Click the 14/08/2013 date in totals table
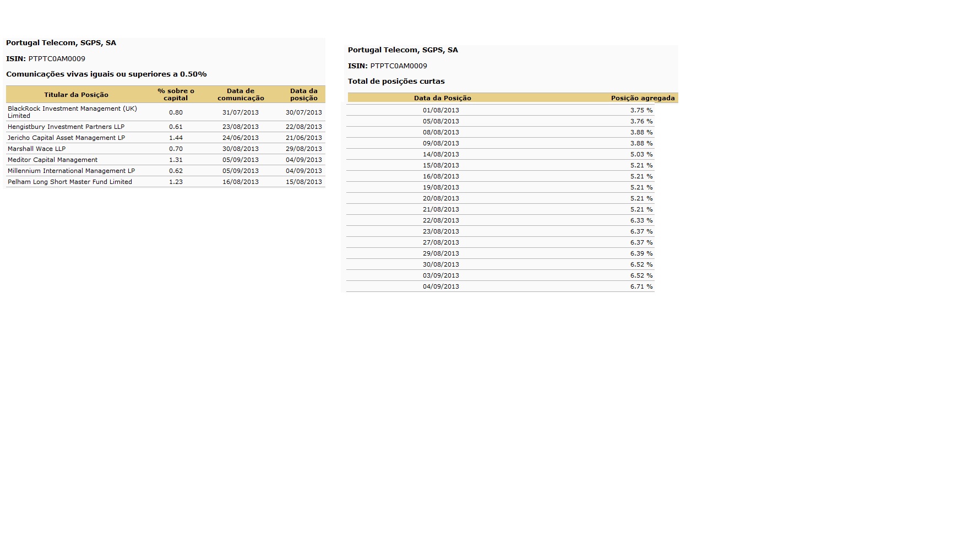 click(x=441, y=154)
